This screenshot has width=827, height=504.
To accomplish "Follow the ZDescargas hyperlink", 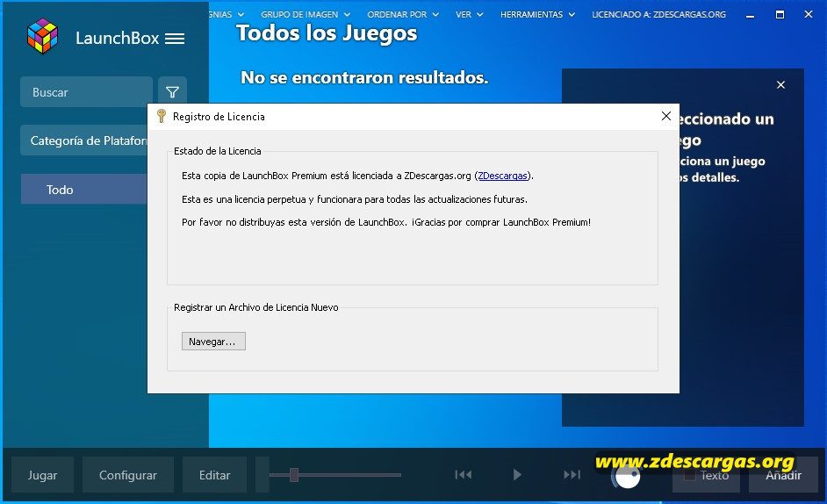I will [503, 176].
